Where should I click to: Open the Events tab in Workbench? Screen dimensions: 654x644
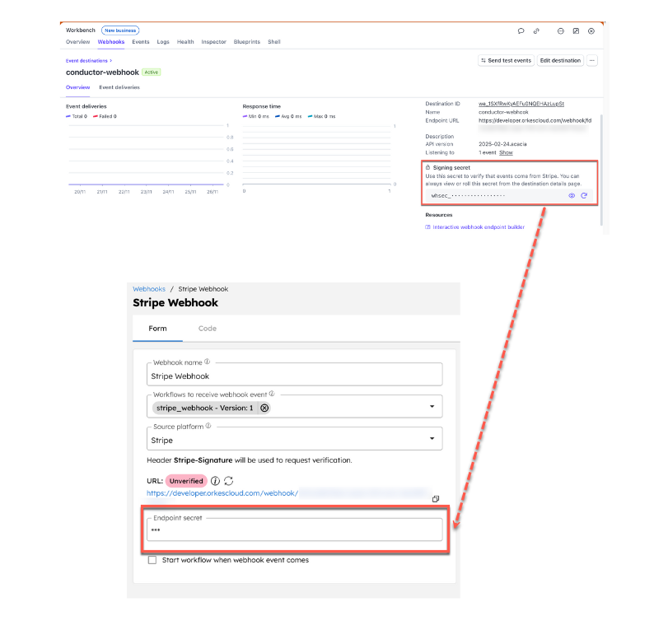(x=141, y=42)
